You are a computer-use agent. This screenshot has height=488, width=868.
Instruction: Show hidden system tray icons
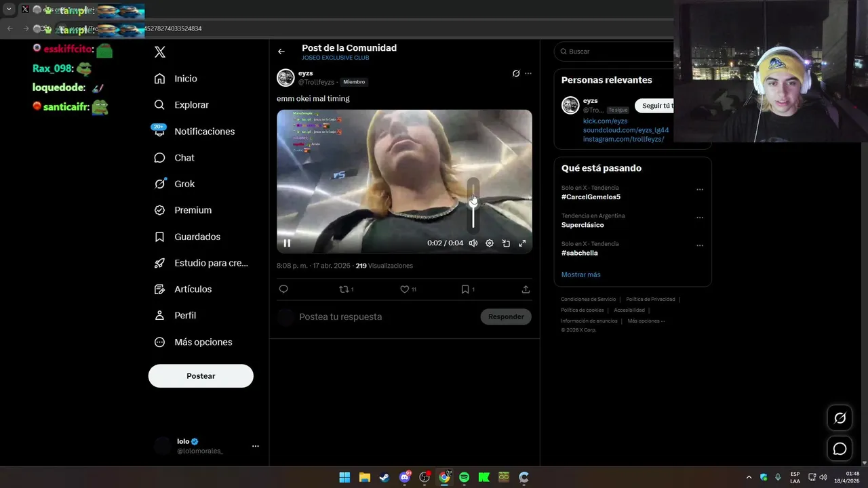(749, 477)
